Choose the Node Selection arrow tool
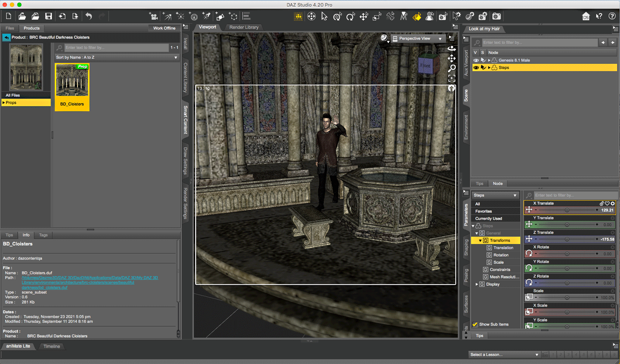 pos(325,16)
